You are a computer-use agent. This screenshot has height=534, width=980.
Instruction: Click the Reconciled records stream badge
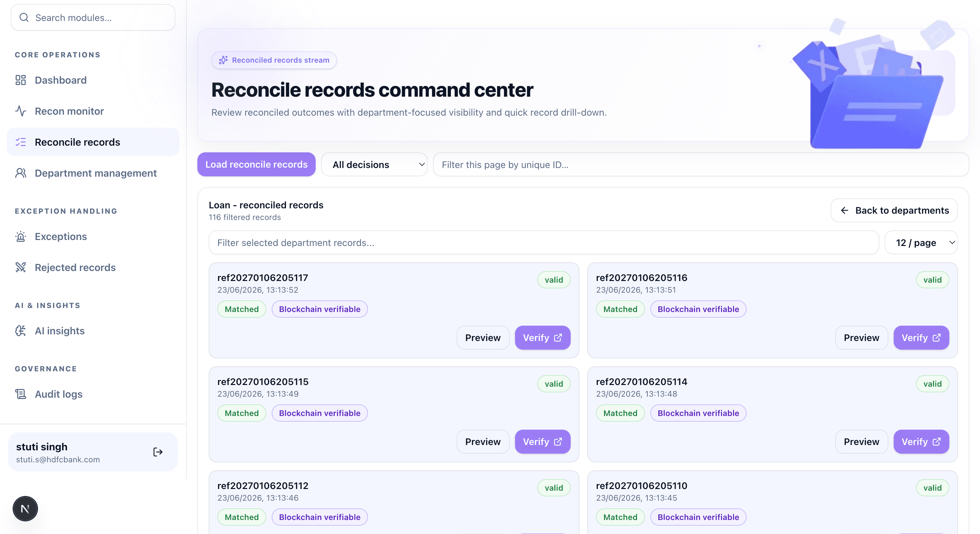(x=274, y=60)
